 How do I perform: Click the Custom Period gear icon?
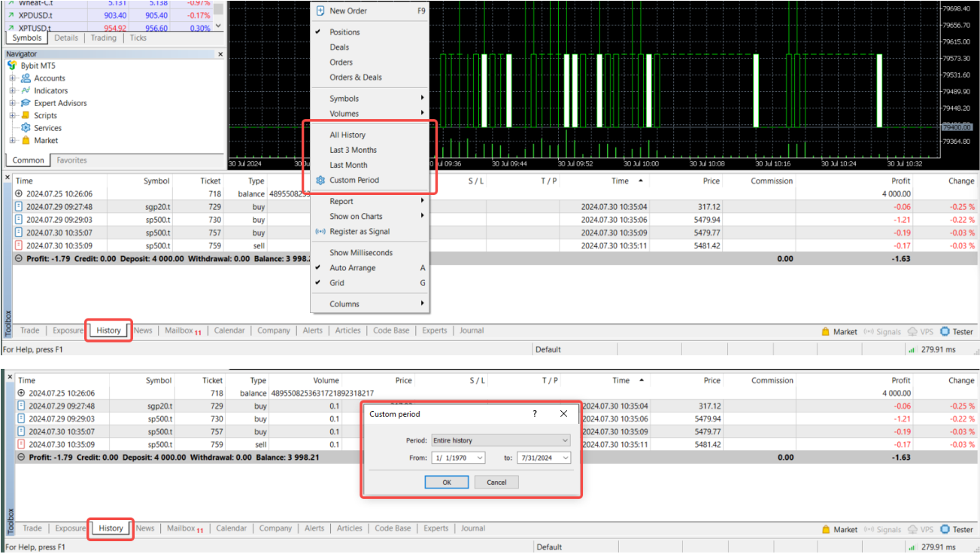click(x=320, y=181)
